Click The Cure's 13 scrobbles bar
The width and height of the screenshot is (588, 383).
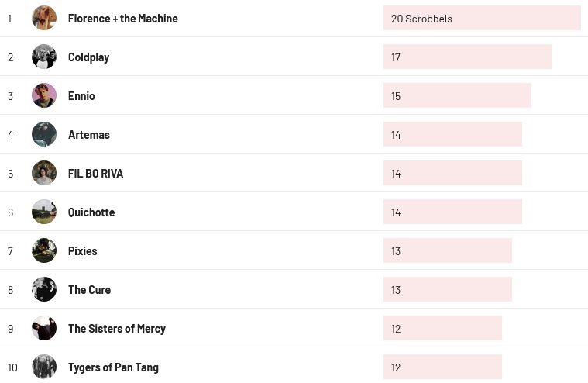coord(447,289)
